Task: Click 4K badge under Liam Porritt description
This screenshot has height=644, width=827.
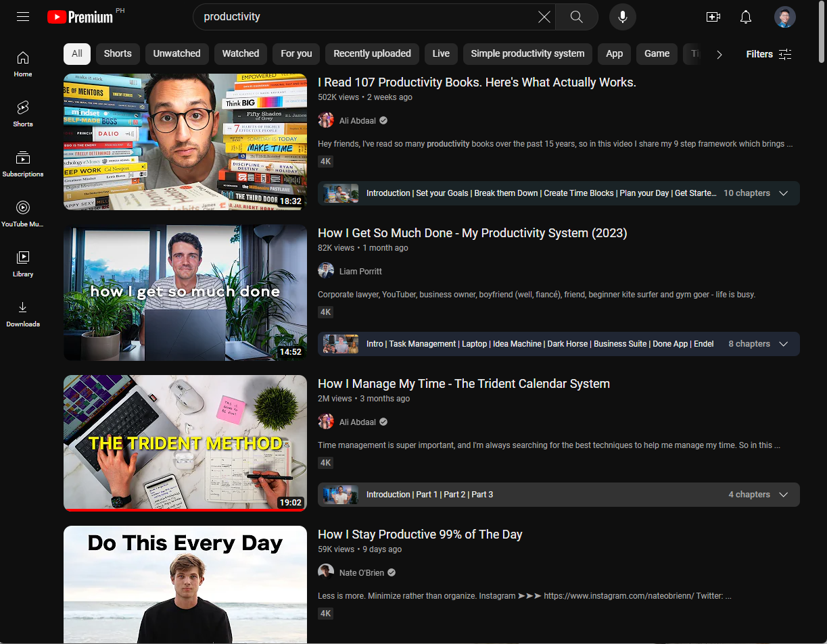Action: [326, 312]
